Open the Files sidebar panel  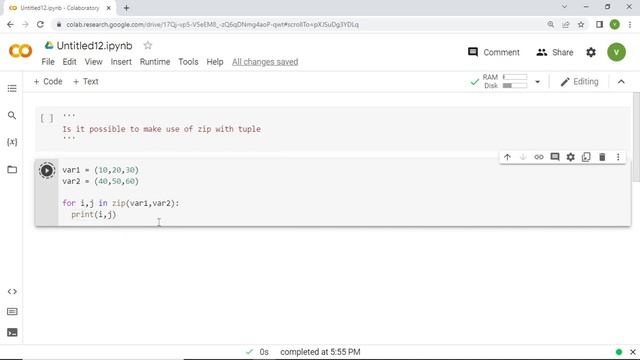point(12,169)
